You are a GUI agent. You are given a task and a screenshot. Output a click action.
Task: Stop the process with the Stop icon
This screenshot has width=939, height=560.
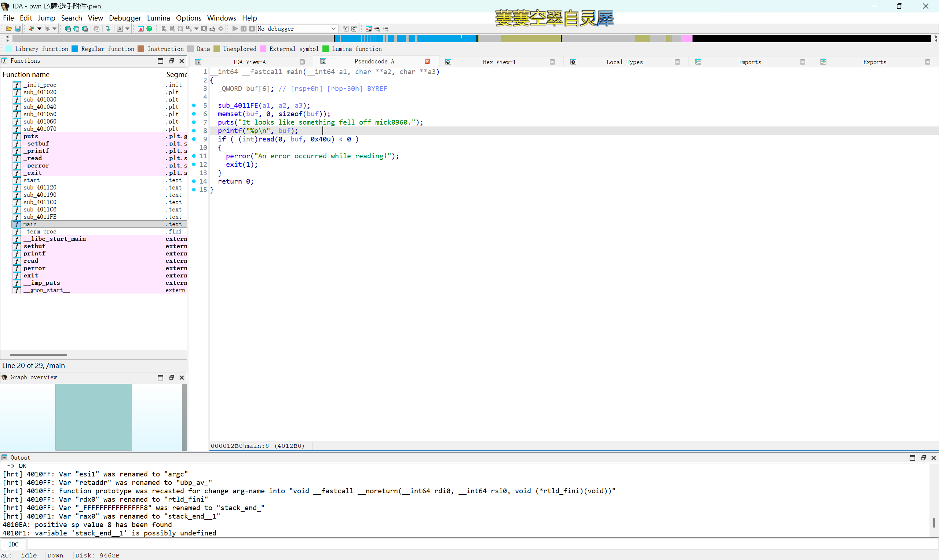coord(252,28)
